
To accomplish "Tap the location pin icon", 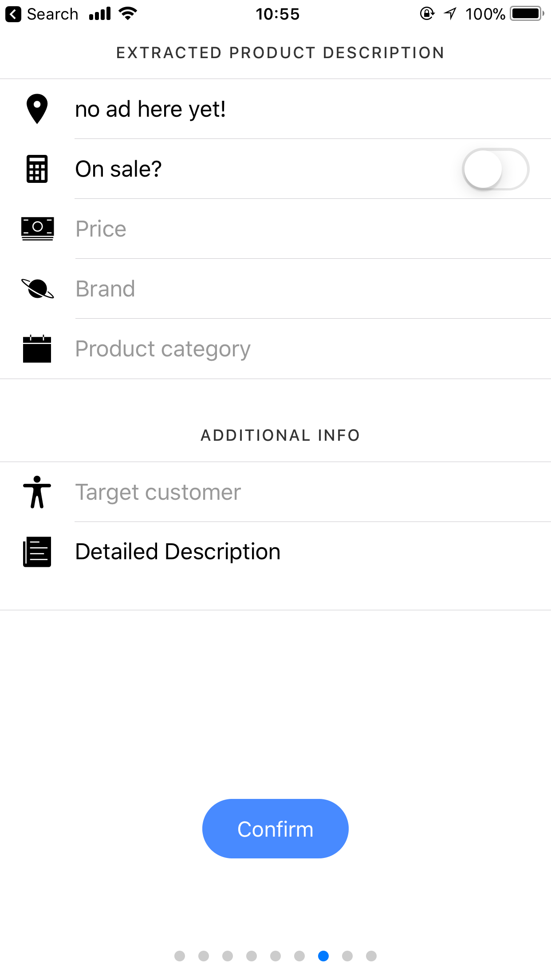I will (37, 109).
